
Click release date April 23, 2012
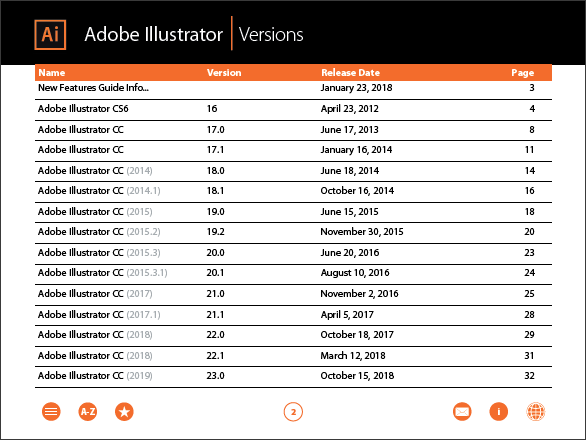pos(349,109)
